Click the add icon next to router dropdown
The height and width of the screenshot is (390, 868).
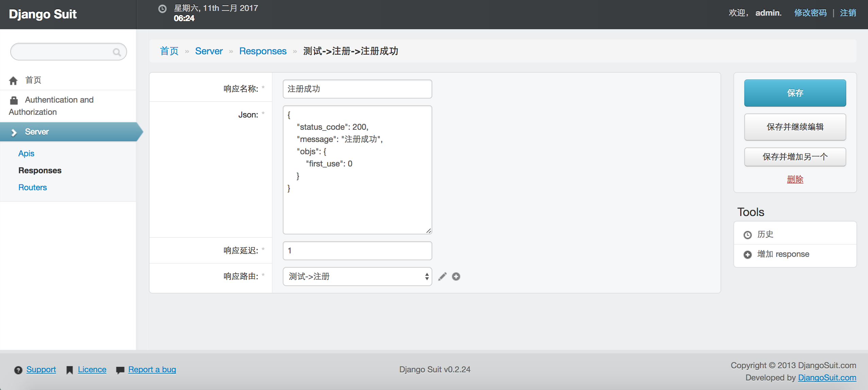pyautogui.click(x=456, y=276)
